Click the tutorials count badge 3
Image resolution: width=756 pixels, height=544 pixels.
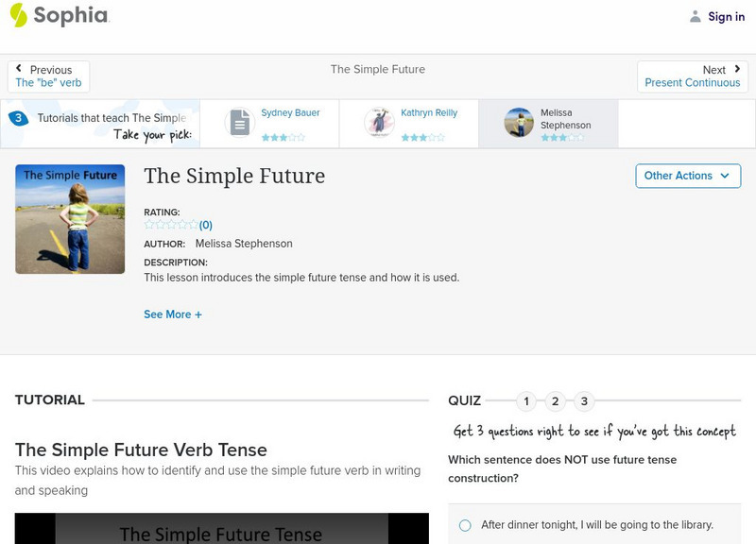click(18, 118)
